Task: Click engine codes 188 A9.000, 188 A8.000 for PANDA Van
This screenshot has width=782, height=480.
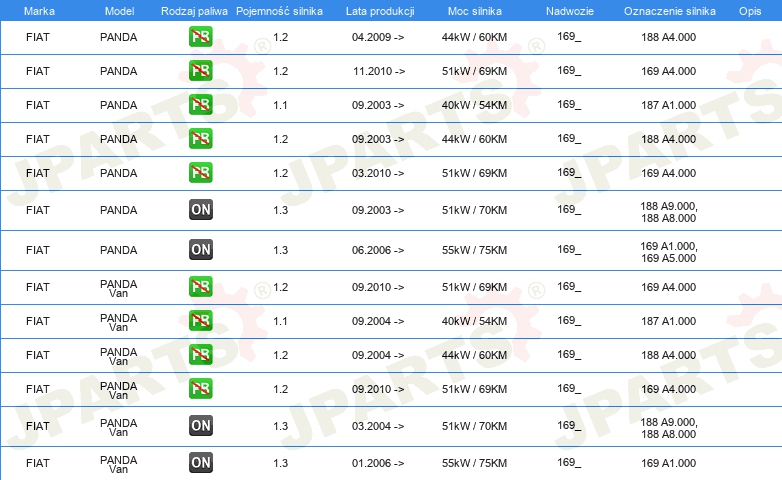Action: click(x=669, y=428)
